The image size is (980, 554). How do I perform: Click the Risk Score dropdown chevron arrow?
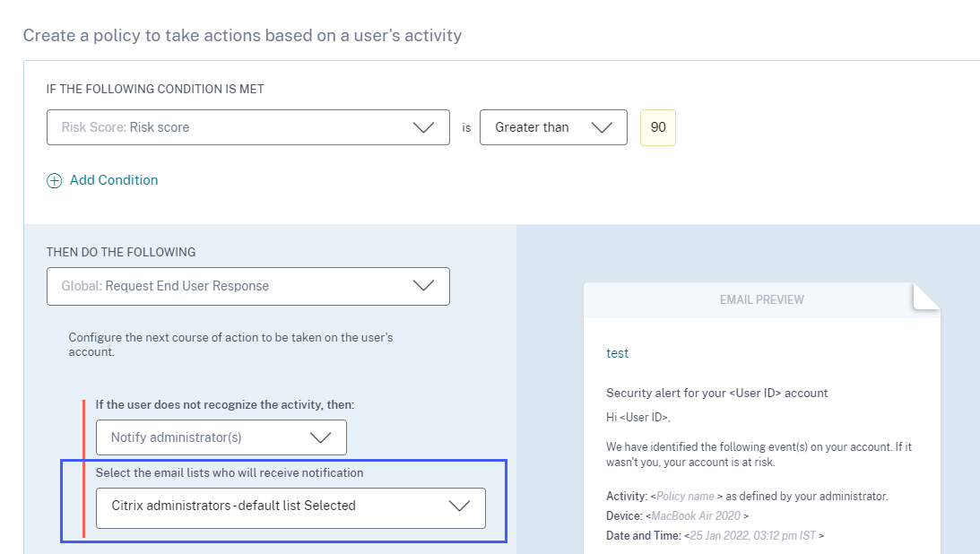(423, 127)
